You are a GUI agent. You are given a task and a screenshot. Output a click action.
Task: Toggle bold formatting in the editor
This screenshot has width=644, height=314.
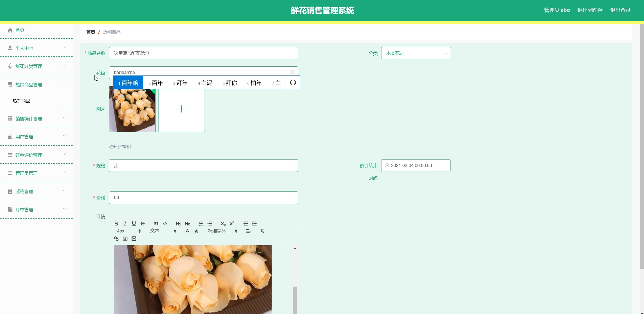116,223
